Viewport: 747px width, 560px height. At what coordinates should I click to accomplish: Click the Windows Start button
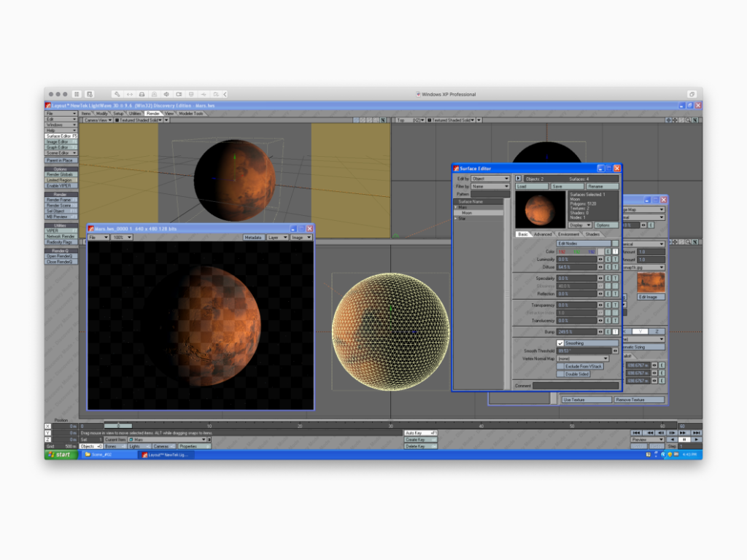[x=61, y=455]
